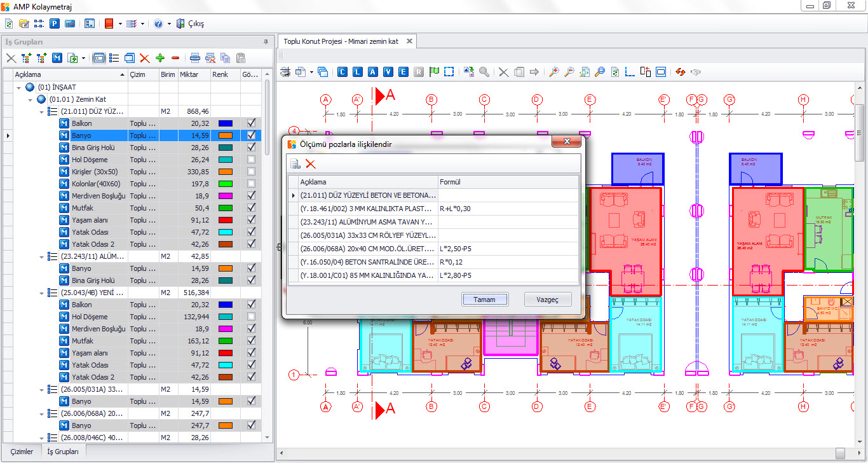The height and width of the screenshot is (463, 868).
Task: Click the green flag icon in drawing toolbar
Action: coord(434,72)
